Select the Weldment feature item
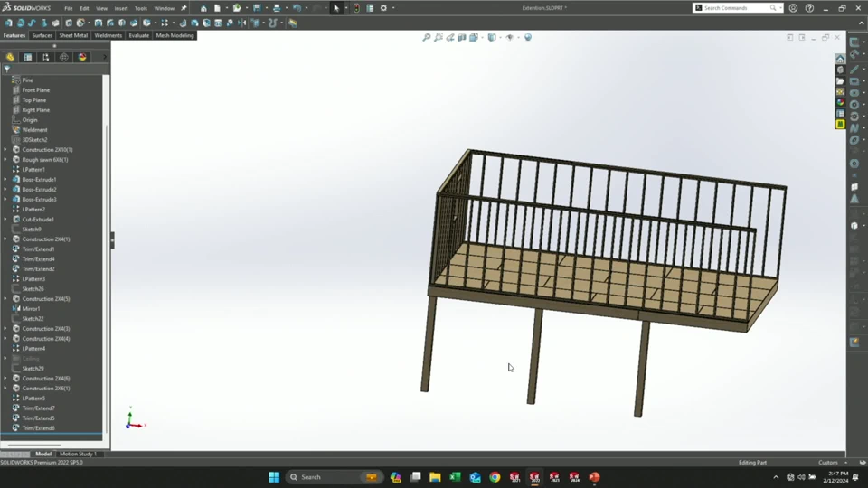Viewport: 868px width, 488px height. [34, 130]
